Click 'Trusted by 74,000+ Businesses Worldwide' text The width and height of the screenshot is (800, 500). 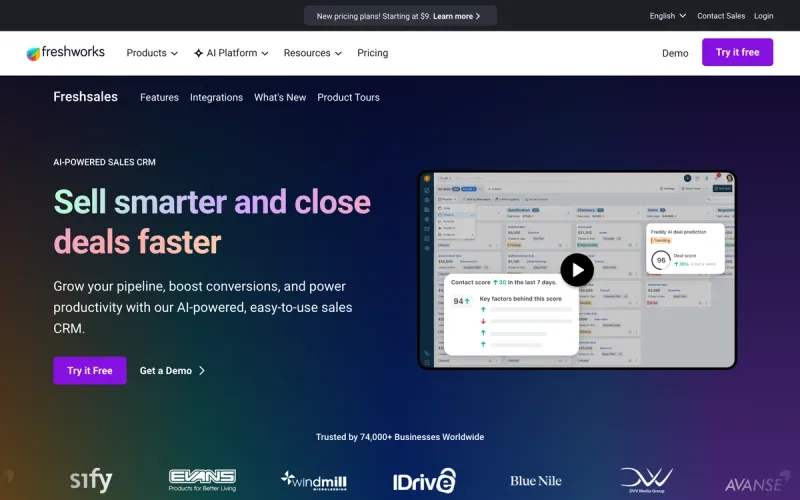coord(400,437)
